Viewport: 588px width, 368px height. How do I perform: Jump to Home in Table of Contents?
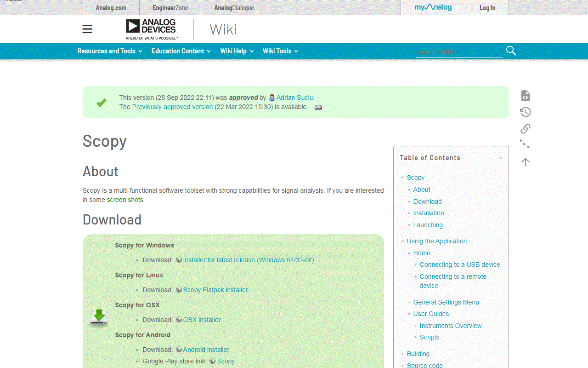click(422, 253)
